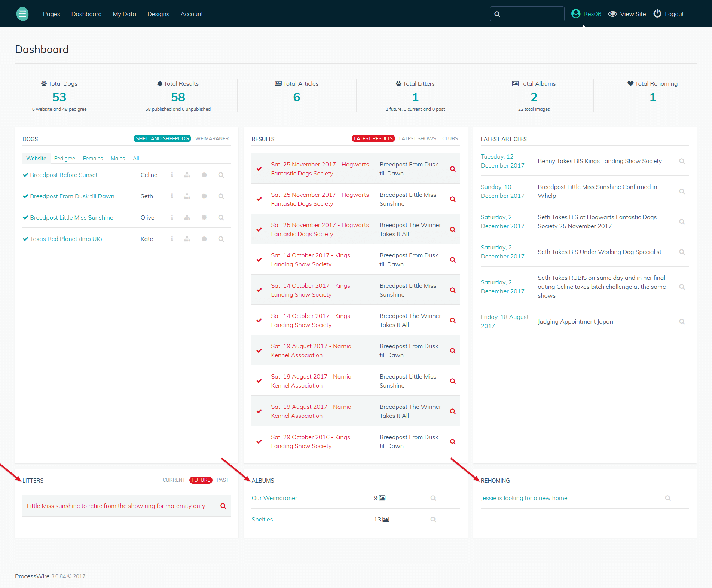Image resolution: width=712 pixels, height=588 pixels.
Task: Click magnifier for Benny Takes BIS article
Action: 682,161
